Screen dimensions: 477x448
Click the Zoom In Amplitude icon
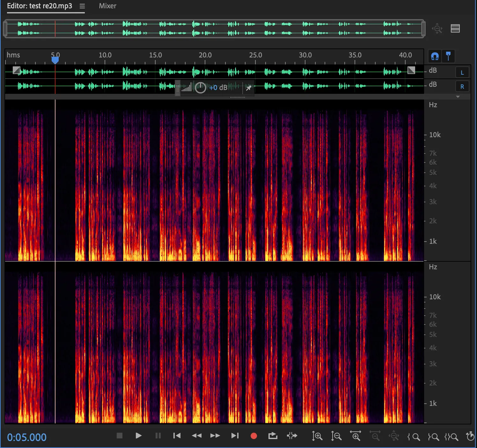click(x=317, y=436)
